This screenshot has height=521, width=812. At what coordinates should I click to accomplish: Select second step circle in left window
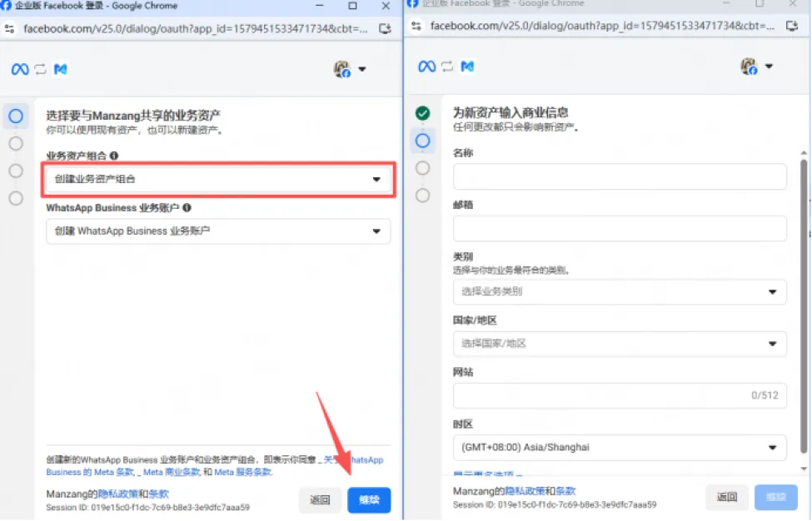pos(16,143)
